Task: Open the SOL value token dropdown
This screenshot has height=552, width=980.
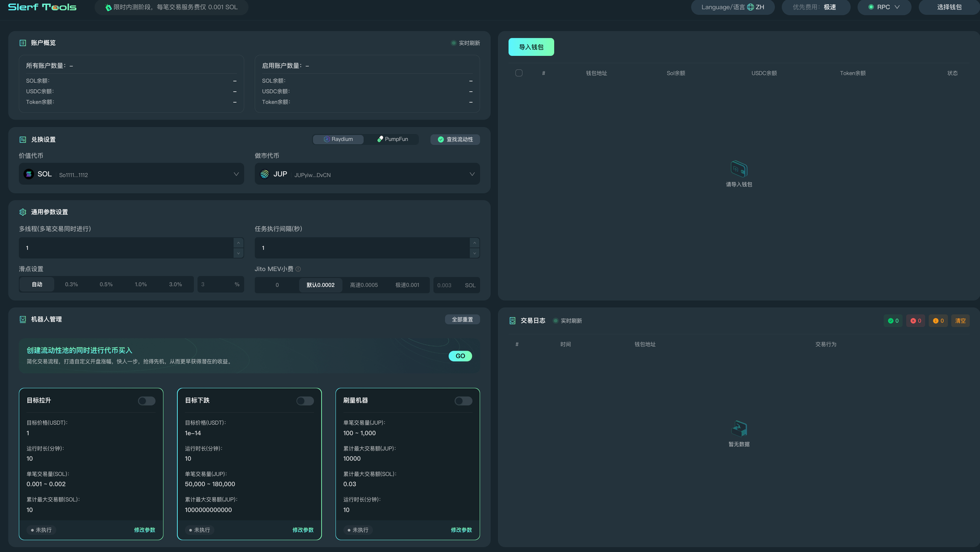Action: click(x=131, y=174)
